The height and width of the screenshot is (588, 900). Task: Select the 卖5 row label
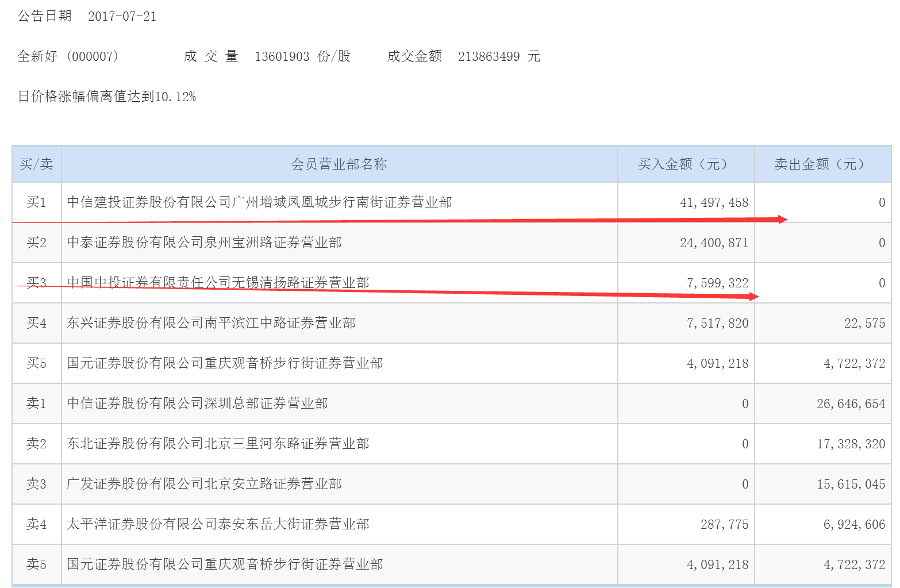tap(36, 564)
